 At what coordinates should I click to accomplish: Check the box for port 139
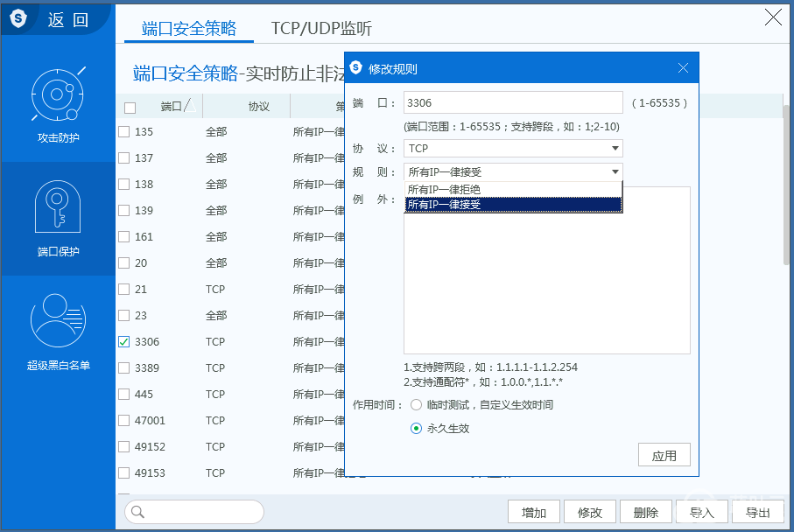(x=123, y=210)
